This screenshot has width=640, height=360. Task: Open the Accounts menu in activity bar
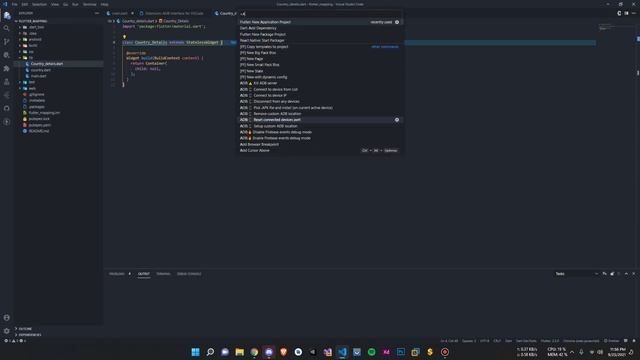coord(7,318)
